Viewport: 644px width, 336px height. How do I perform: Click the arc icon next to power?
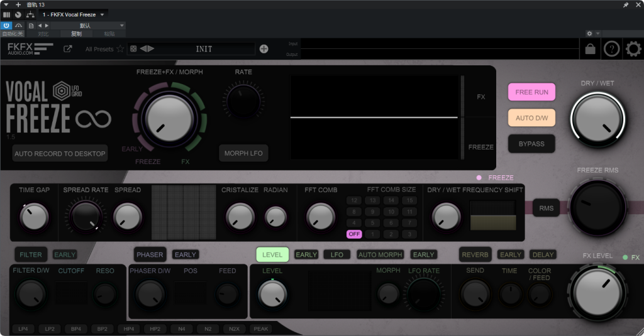click(x=18, y=26)
